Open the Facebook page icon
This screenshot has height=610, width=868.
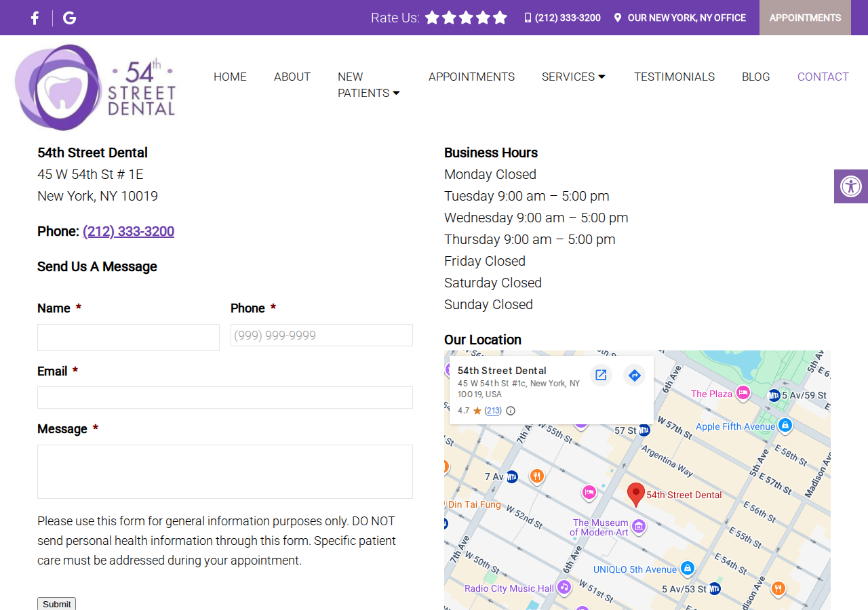click(35, 18)
